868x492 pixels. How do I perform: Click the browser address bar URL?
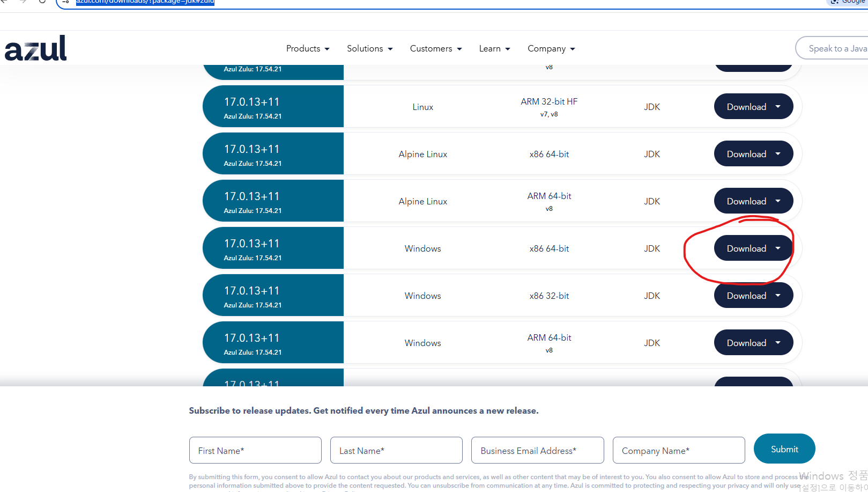click(x=145, y=2)
